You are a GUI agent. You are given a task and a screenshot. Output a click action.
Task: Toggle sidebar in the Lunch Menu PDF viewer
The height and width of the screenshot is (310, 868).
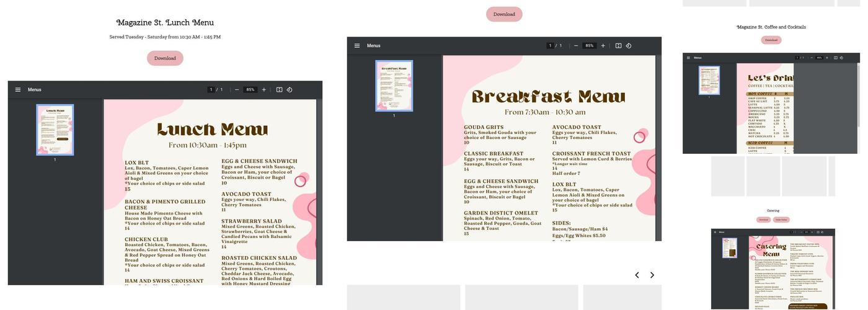(18, 89)
